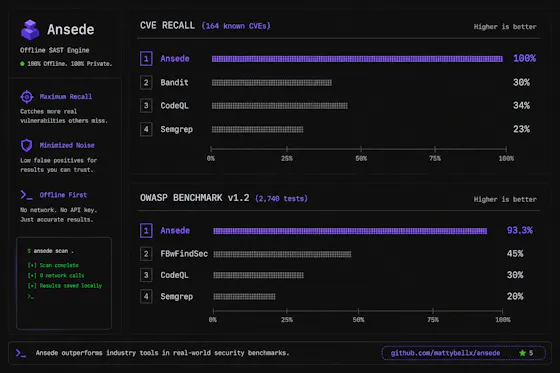Click the '0 network calls' terminal line
This screenshot has height=373, width=560.
tap(56, 275)
